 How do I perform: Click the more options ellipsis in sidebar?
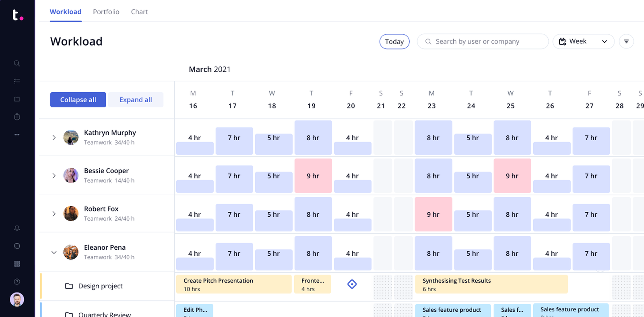click(17, 135)
